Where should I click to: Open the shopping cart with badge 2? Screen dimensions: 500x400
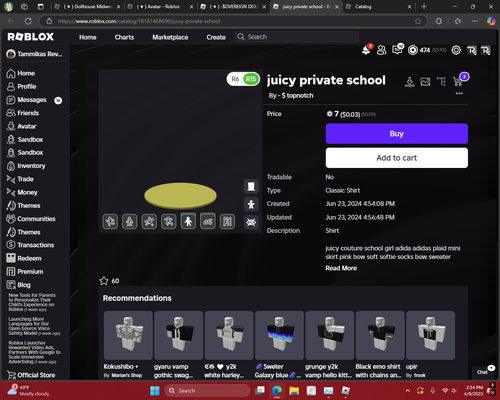coord(459,81)
